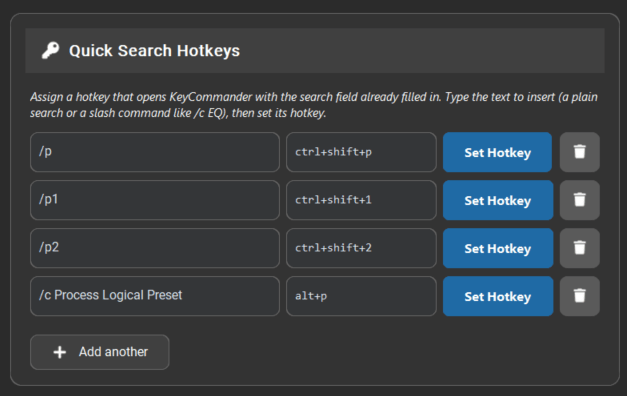Focus the ctrl+shift+p hotkey field
Screen dimensions: 627x396
coord(361,152)
